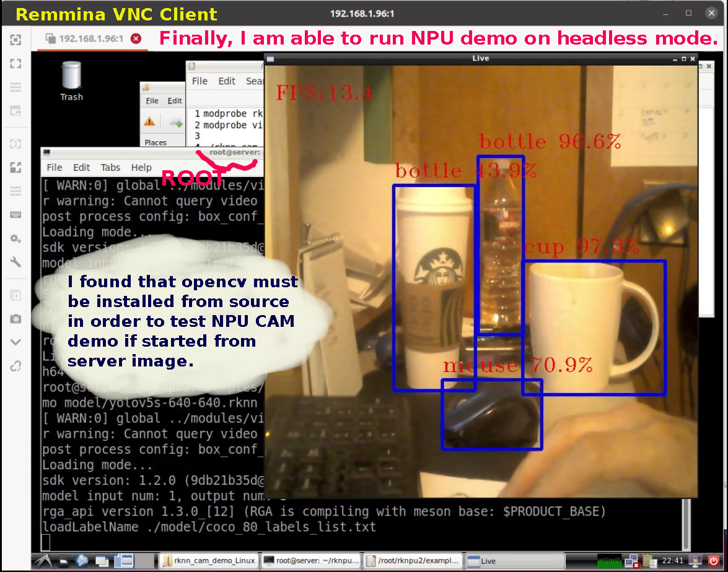Maximize the Live window
This screenshot has width=728, height=572.
tap(683, 59)
